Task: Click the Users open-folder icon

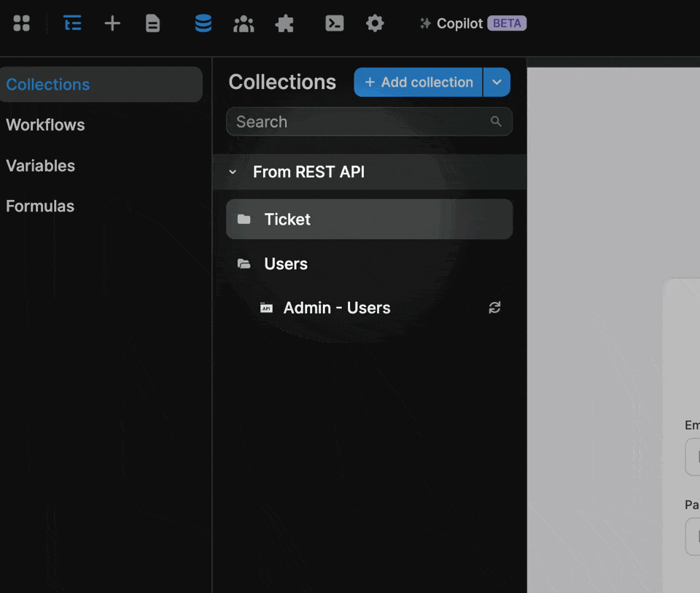Action: [244, 264]
